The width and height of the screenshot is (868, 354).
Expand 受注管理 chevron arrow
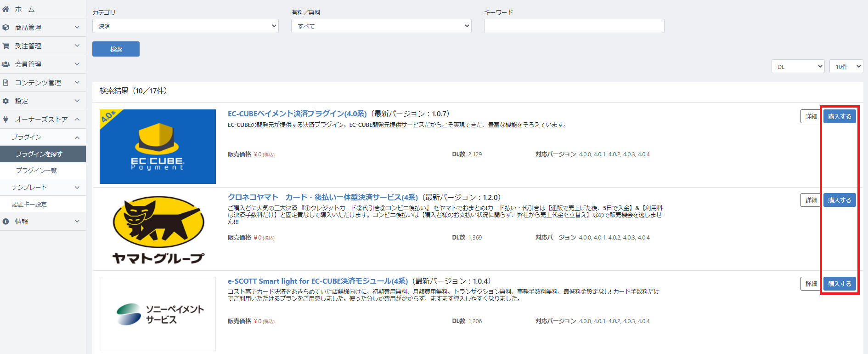(77, 46)
